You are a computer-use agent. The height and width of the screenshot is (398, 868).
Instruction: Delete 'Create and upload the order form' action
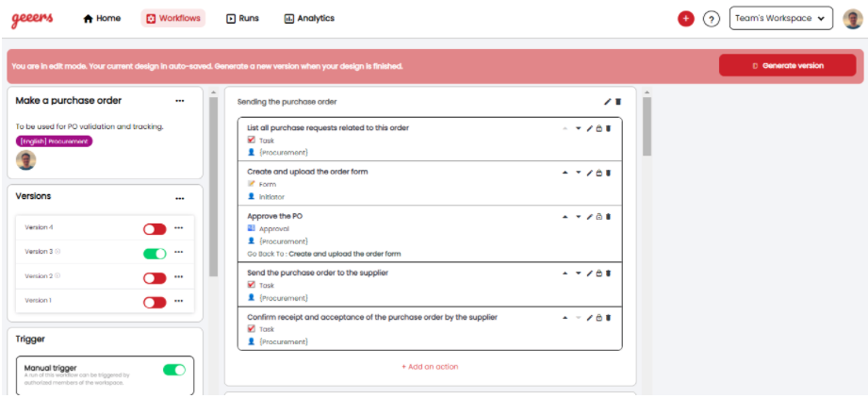tap(608, 173)
